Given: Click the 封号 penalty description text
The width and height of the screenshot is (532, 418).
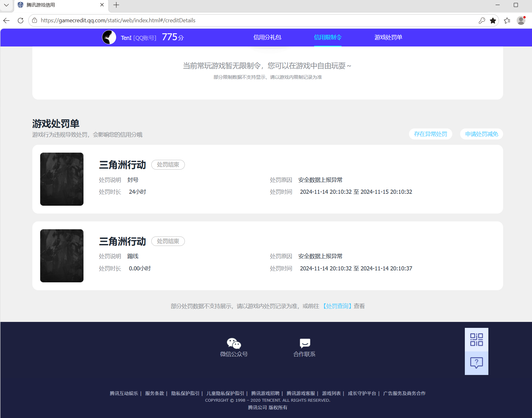Looking at the screenshot, I should pyautogui.click(x=133, y=180).
